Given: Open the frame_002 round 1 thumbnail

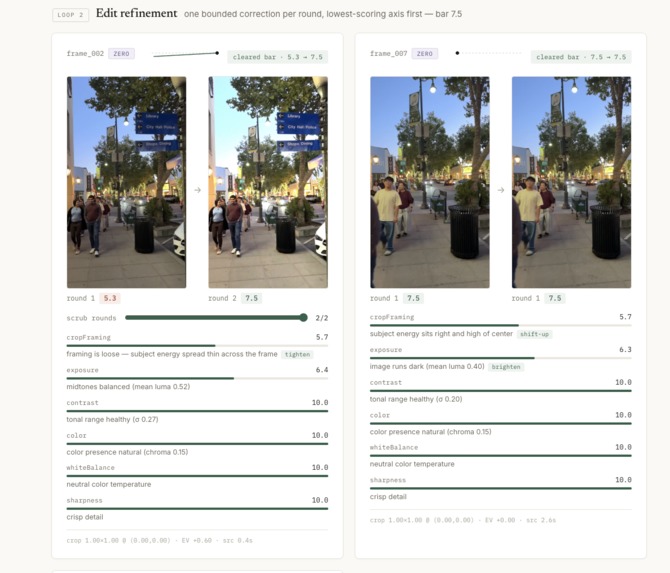Looking at the screenshot, I should 126,182.
